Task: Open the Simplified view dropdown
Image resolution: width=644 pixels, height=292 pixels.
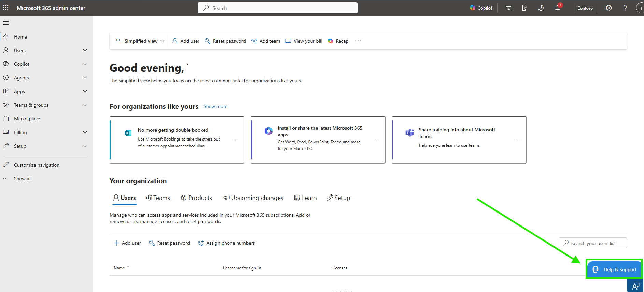Action: point(140,41)
